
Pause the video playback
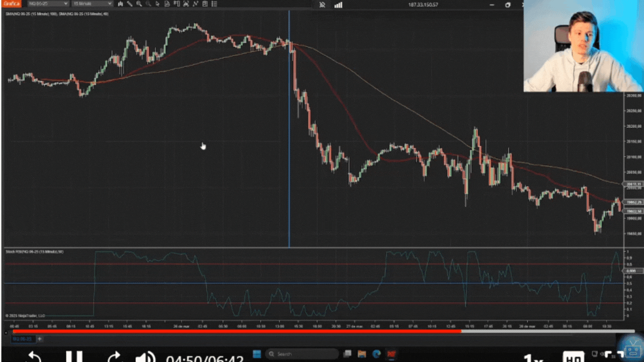74,358
